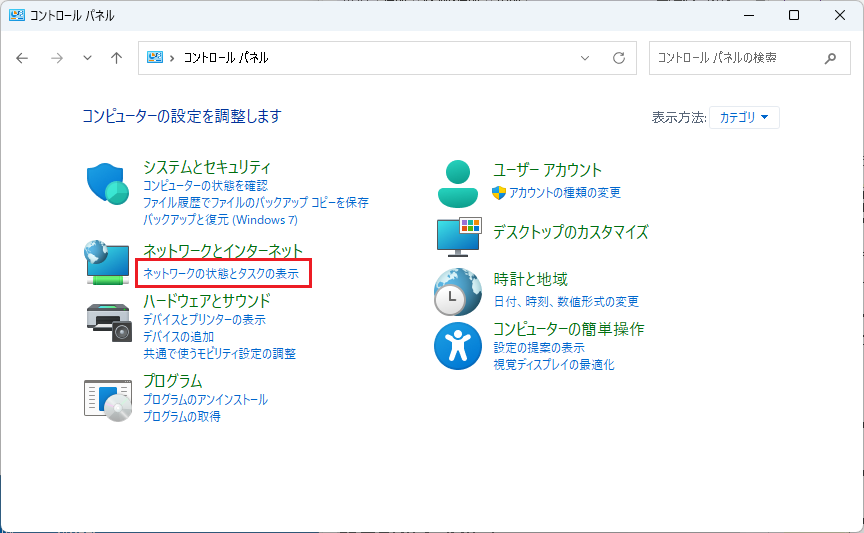Open the カテゴリ view mode dropdown
This screenshot has width=864, height=533.
click(x=744, y=117)
